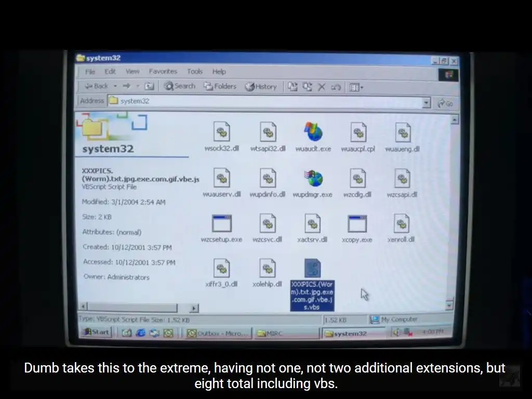Select the wzcsapi.dll file icon
Image resolution: width=532 pixels, height=399 pixels.
click(402, 178)
